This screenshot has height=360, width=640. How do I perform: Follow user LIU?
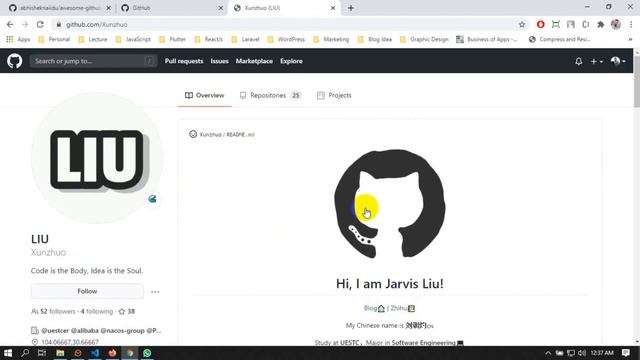(x=87, y=291)
